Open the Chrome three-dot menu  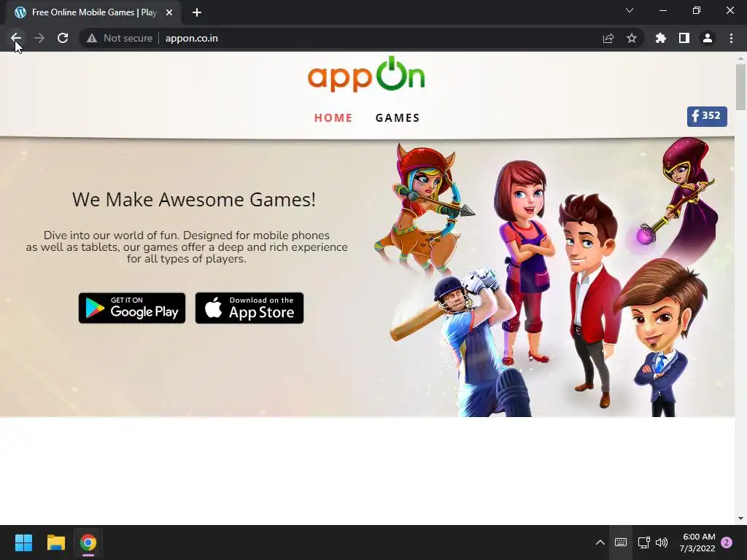click(x=731, y=38)
